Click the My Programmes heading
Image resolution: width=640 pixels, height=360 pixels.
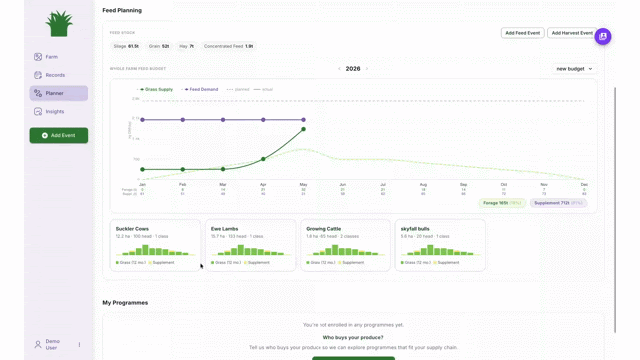coord(125,303)
